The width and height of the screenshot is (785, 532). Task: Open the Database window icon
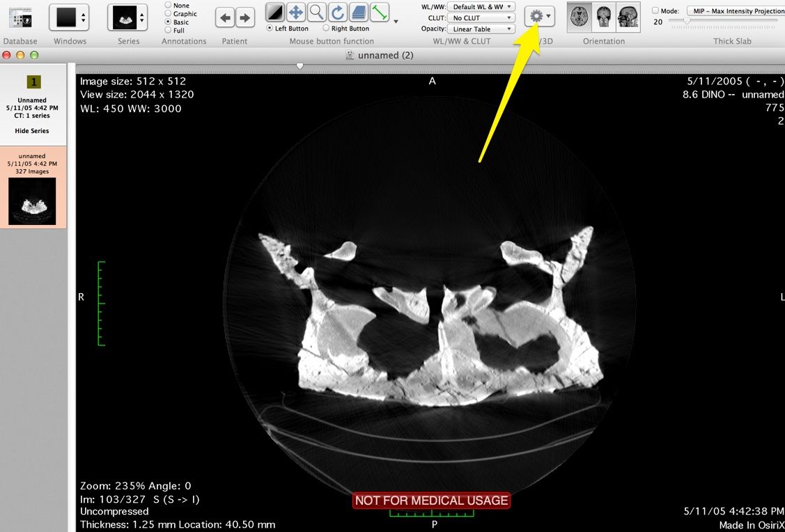click(x=20, y=17)
